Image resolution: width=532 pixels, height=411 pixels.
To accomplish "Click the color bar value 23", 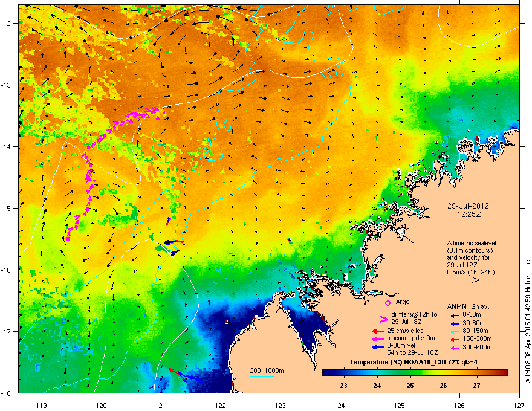I will [343, 386].
